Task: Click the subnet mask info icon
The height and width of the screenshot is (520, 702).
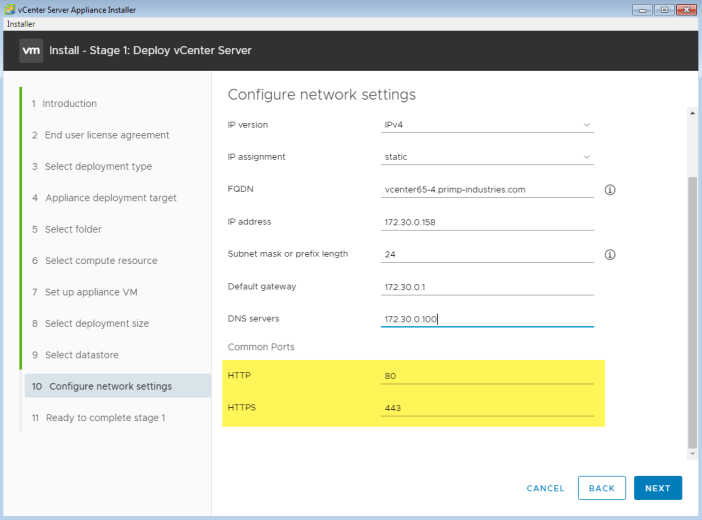Action: (x=610, y=254)
